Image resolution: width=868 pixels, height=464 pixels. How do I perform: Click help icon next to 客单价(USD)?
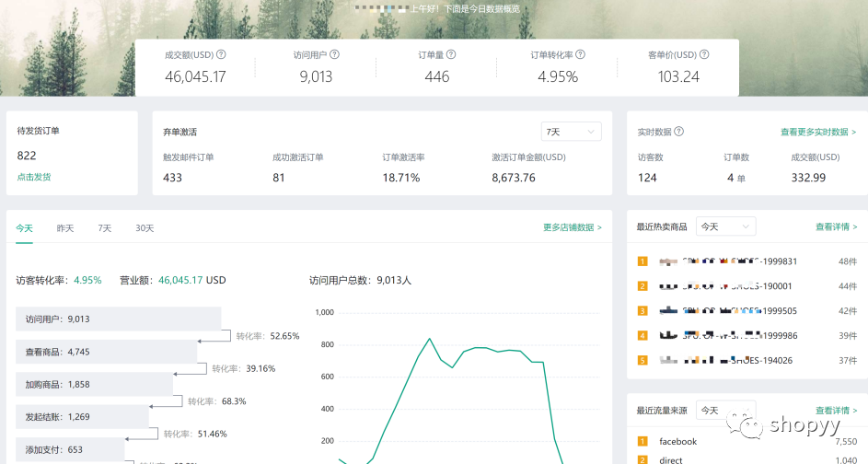(704, 54)
